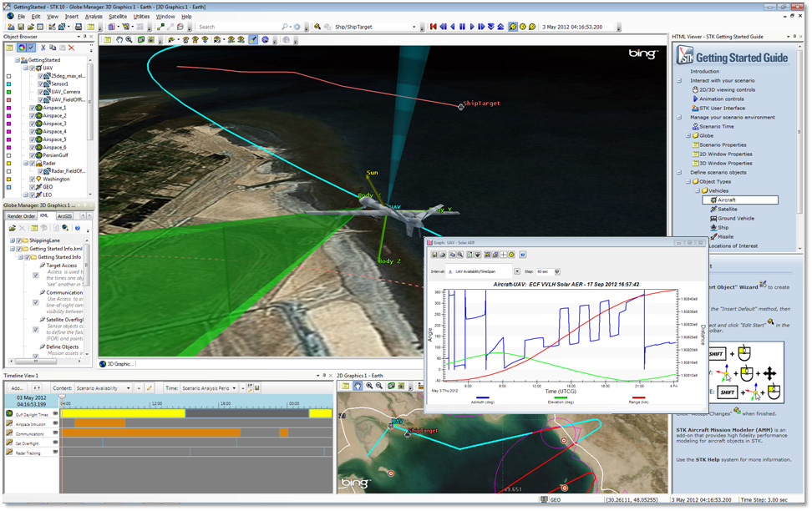Uncheck the ShippingLane KML checkbox
Screen dimensions: 812x511
pyautogui.click(x=19, y=240)
